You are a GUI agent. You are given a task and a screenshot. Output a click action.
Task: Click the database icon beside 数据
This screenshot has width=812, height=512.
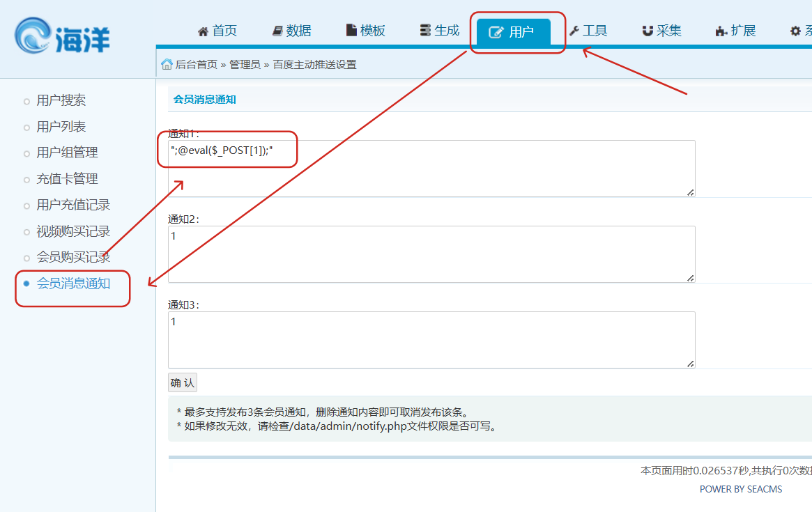[x=277, y=31]
